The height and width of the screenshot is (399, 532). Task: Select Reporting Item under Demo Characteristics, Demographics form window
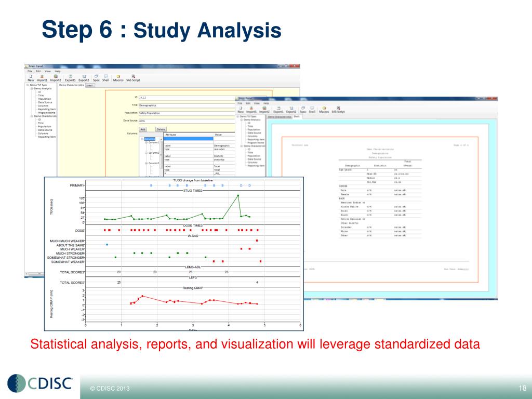(47, 137)
